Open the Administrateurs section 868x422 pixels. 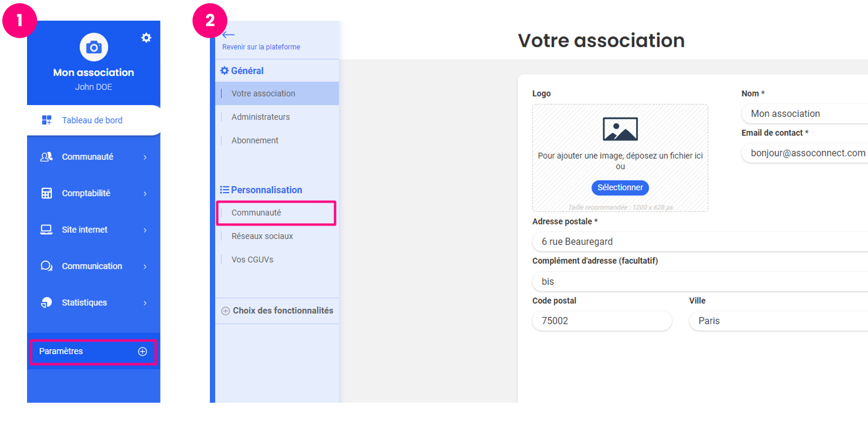(260, 117)
